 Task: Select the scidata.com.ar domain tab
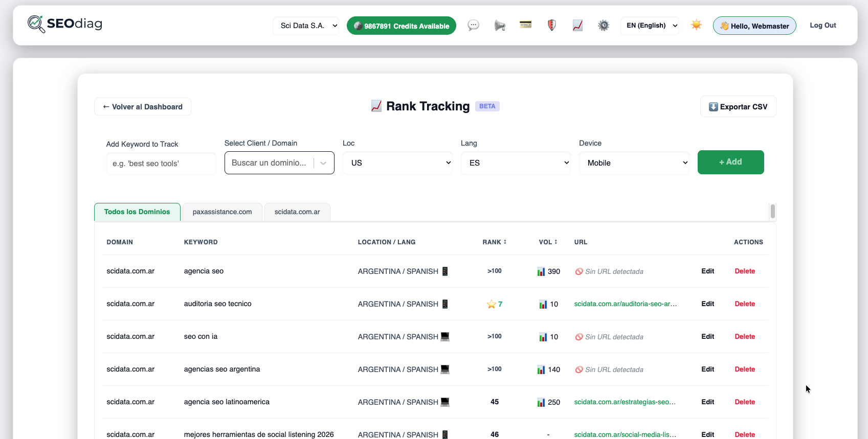click(x=297, y=212)
